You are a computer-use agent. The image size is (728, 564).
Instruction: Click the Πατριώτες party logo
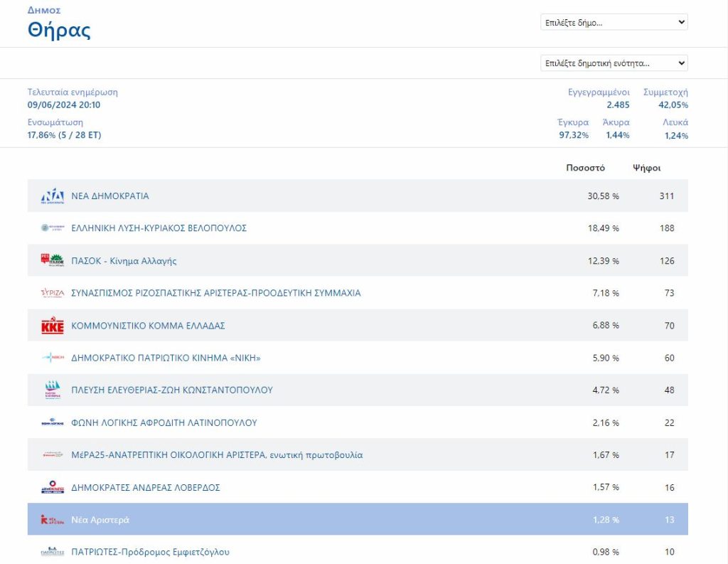tap(53, 552)
